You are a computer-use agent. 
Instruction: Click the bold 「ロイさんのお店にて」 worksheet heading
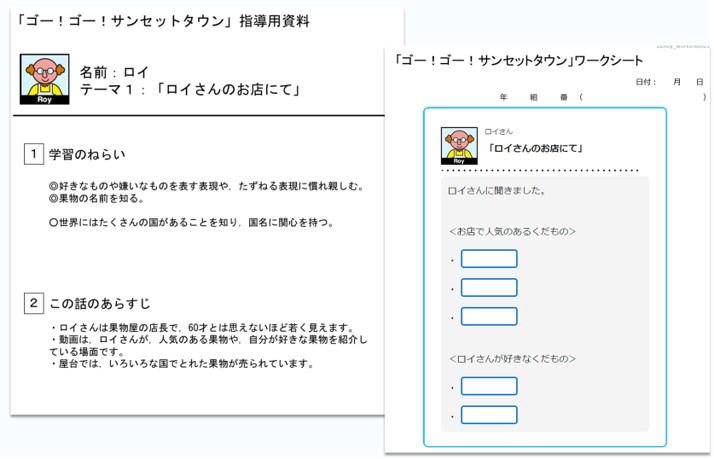(536, 149)
